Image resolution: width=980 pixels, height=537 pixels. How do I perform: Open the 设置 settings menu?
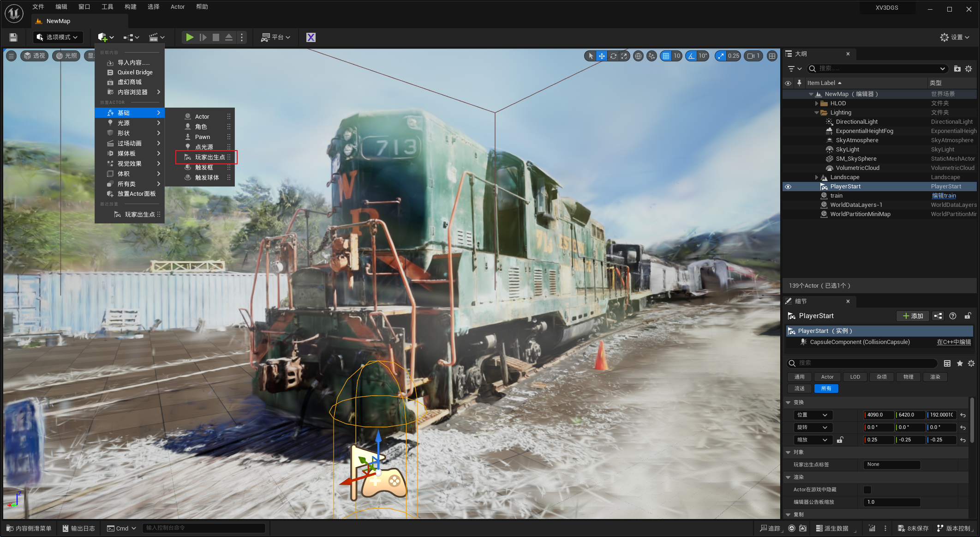click(x=955, y=37)
